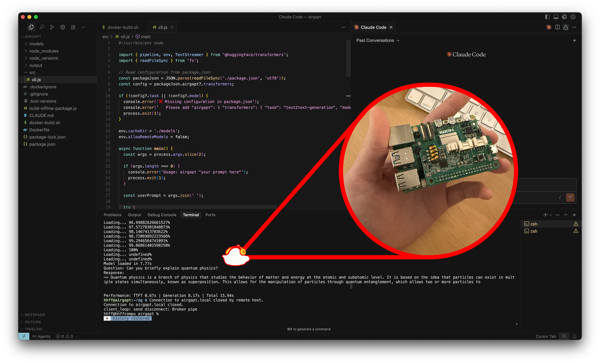The height and width of the screenshot is (364, 600).
Task: Click the Claude Code send arrow button
Action: (570, 197)
